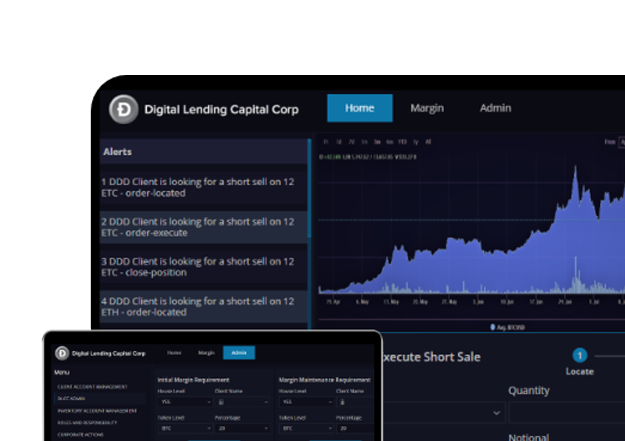
Task: Switch to the Margin tab
Action: [x=427, y=108]
